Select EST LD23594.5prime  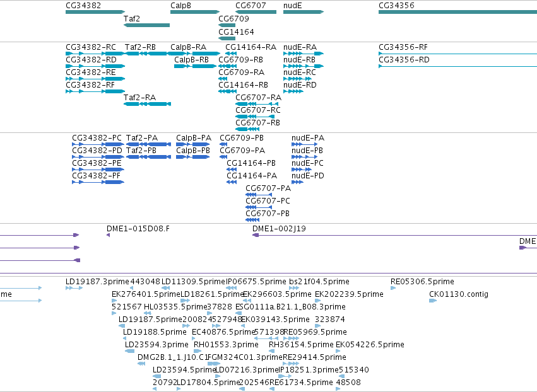pyautogui.click(x=184, y=370)
